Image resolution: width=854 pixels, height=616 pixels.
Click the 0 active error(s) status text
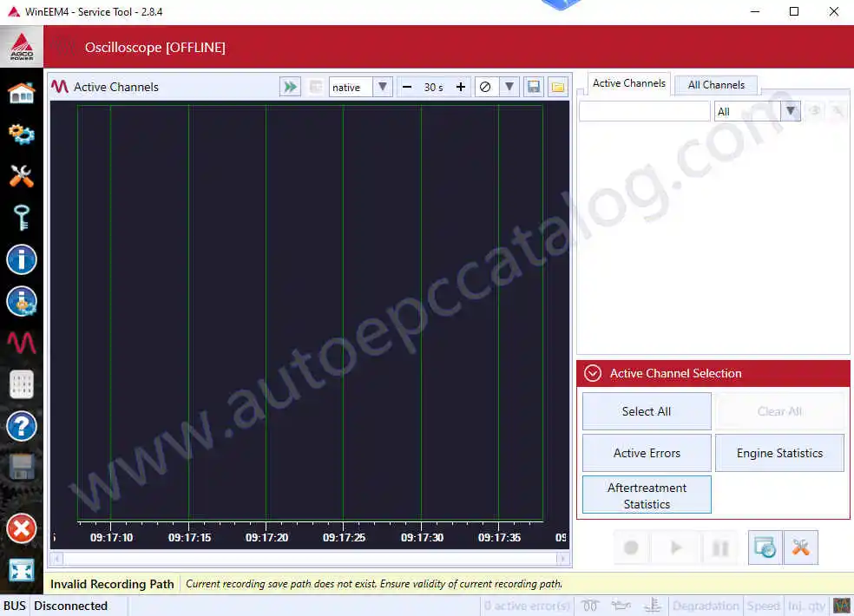click(527, 606)
